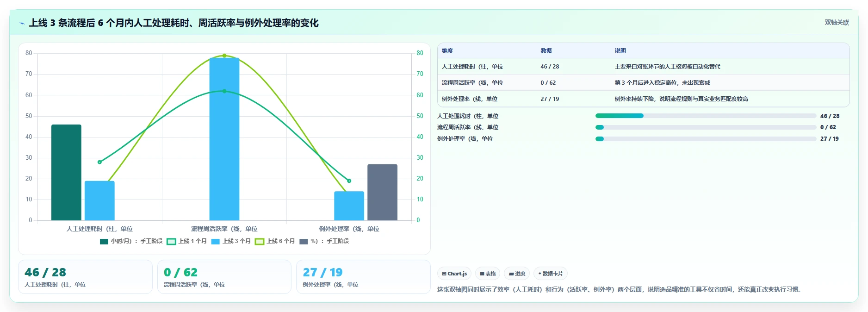Image resolution: width=868 pixels, height=312 pixels.
Task: Click the gray bar at 27
Action: 382,192
